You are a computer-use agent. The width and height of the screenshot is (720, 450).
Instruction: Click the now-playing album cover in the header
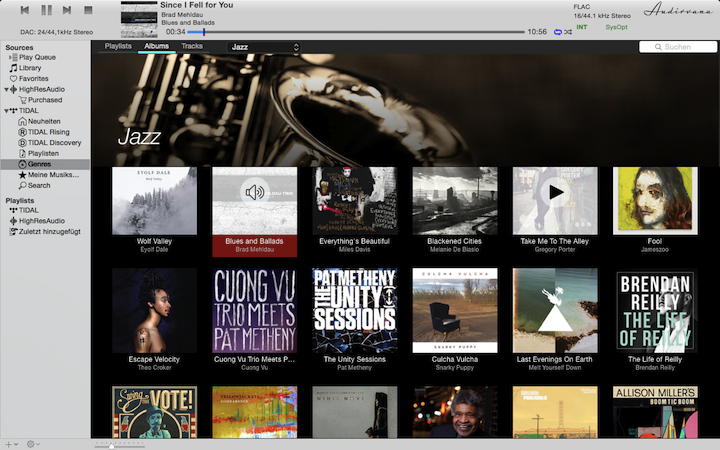[139, 20]
